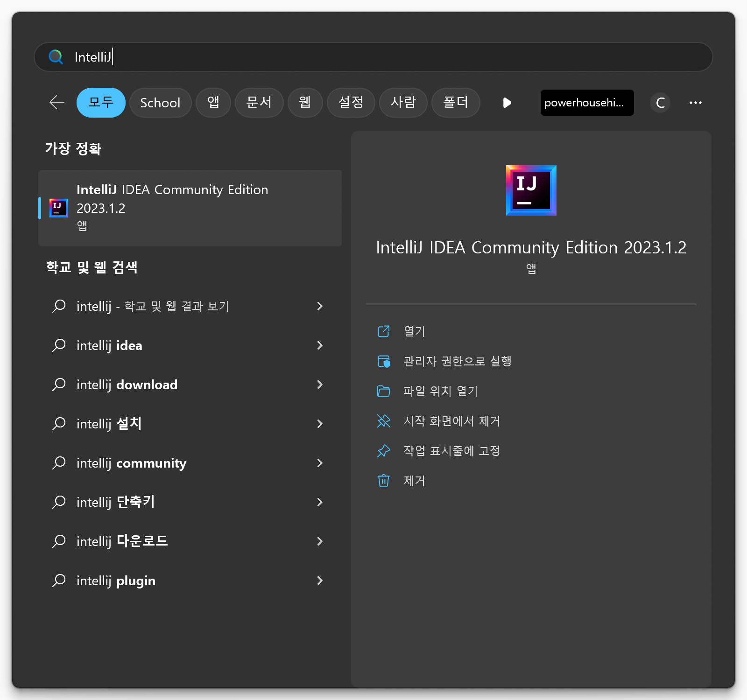Click the powerhousehi... account button
This screenshot has height=700, width=747.
(x=587, y=103)
